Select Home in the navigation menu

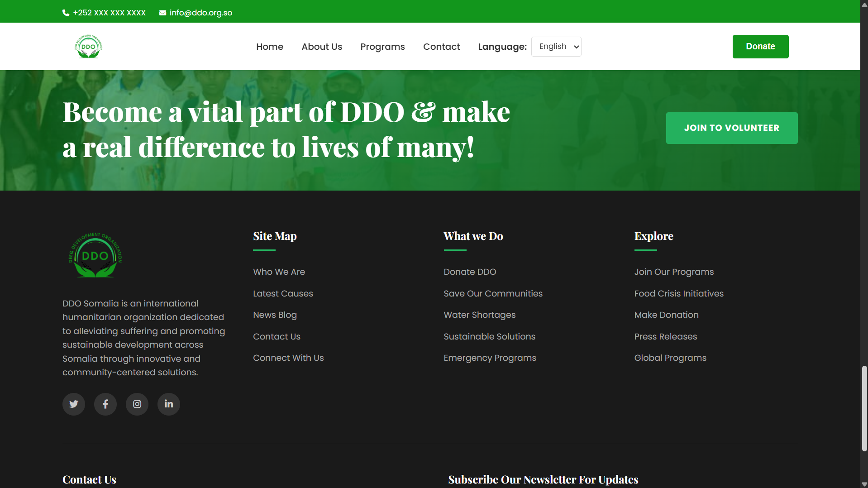point(269,46)
